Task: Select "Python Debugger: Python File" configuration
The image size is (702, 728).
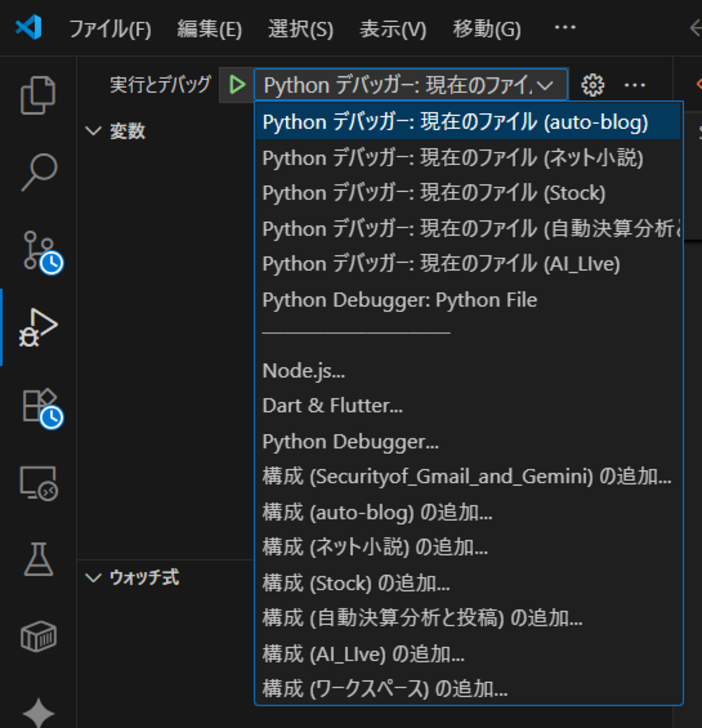Action: tap(399, 300)
